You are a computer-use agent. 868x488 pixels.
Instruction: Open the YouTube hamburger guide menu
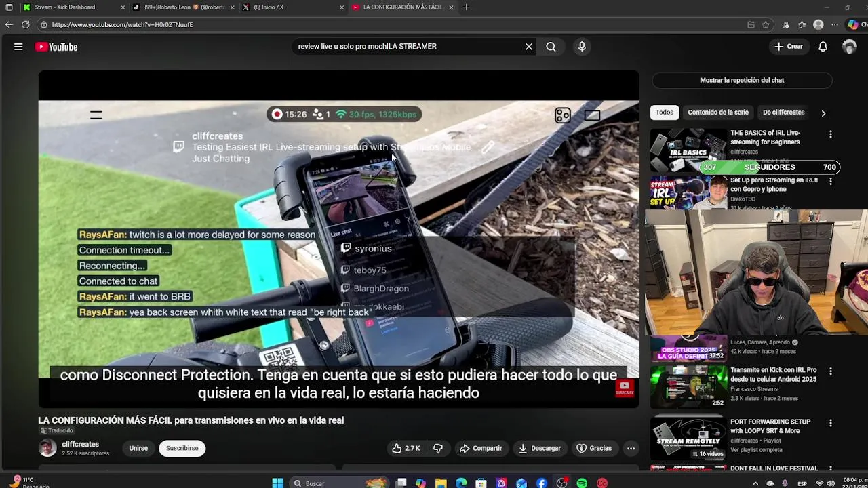click(18, 47)
